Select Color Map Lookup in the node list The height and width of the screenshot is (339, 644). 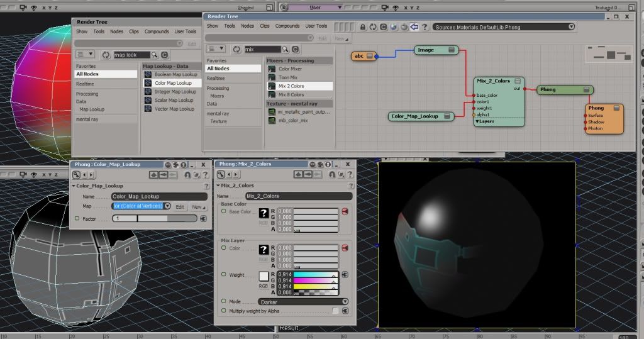point(172,83)
